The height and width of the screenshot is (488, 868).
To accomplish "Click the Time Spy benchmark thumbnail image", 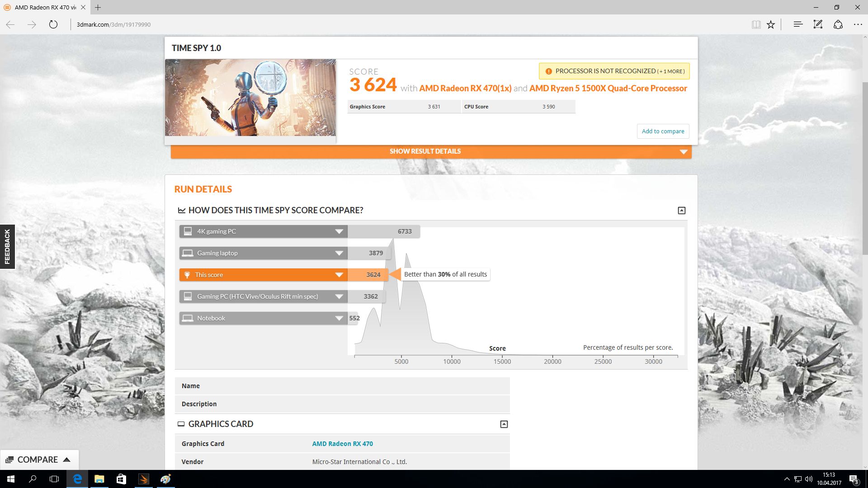I will coord(250,98).
